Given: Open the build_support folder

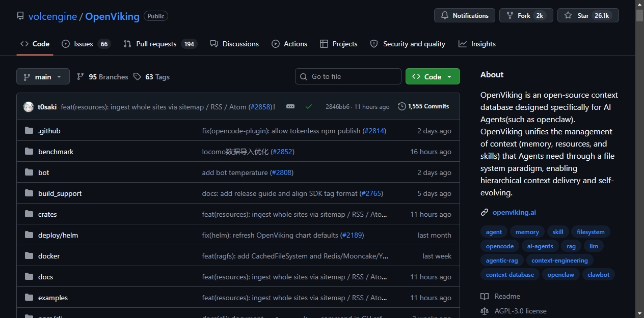Looking at the screenshot, I should pos(60,193).
